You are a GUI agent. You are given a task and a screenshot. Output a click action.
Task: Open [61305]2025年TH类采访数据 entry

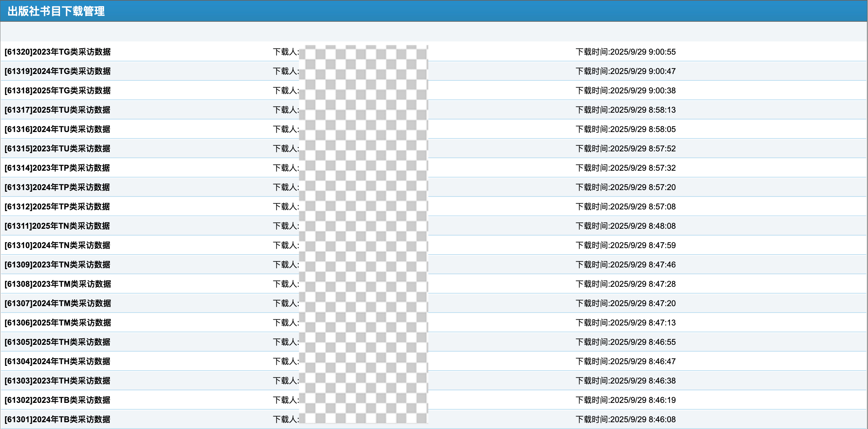point(58,342)
